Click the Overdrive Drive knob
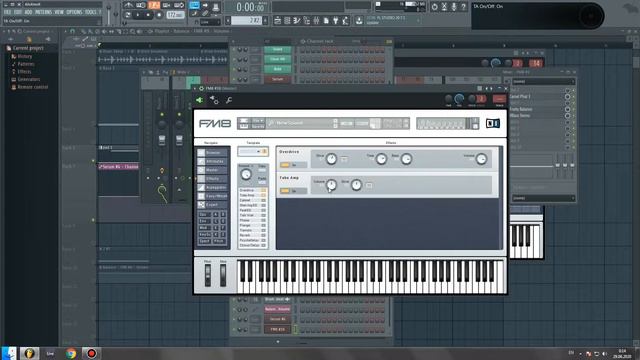Viewport: 640px width, 360px height. pyautogui.click(x=331, y=159)
